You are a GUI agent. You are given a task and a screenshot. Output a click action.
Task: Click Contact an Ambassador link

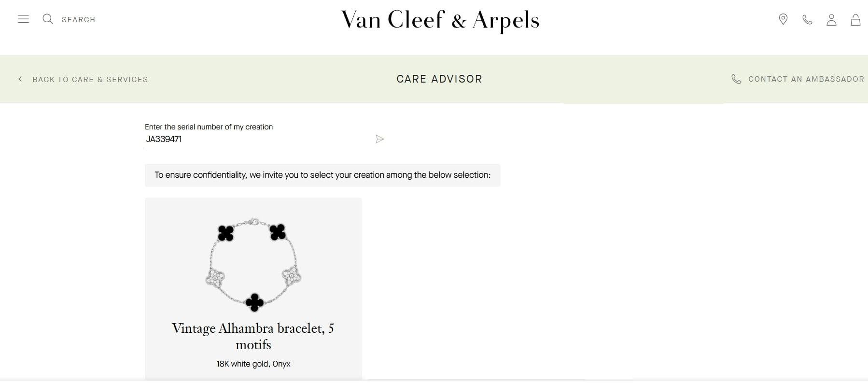806,79
